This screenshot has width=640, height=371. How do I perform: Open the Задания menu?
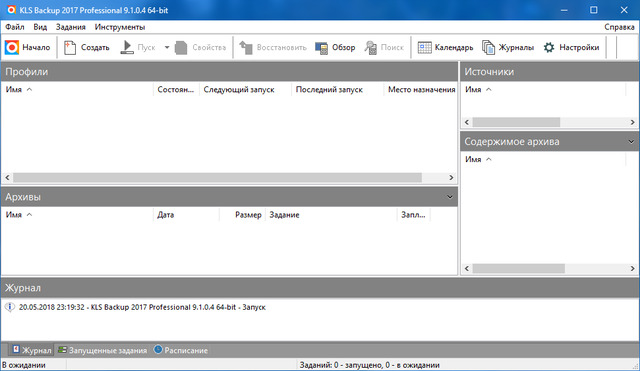(71, 27)
